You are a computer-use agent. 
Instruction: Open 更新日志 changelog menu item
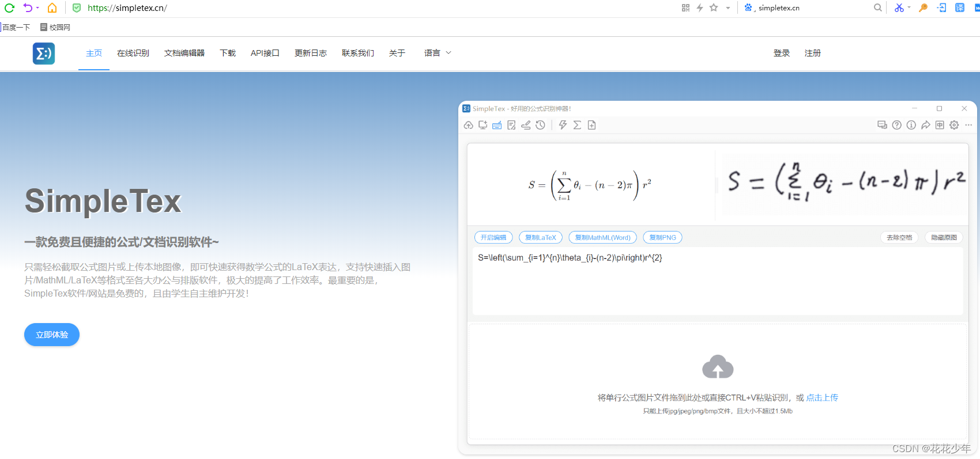click(x=311, y=53)
